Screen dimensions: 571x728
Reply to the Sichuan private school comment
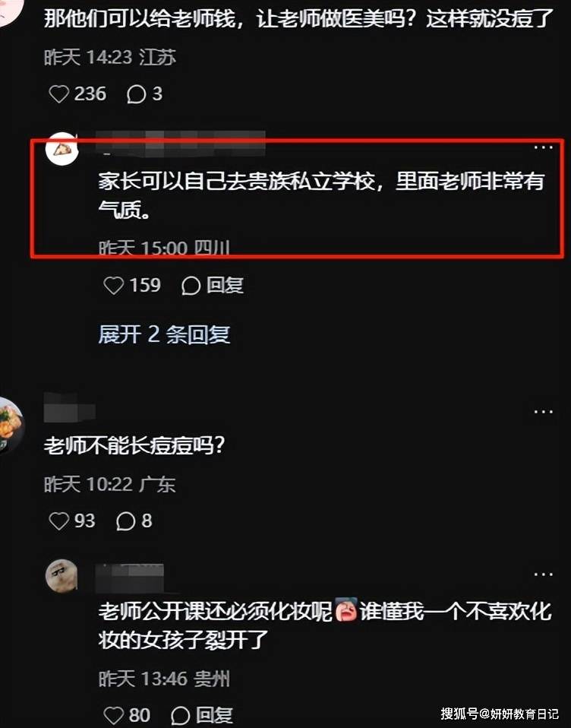[x=213, y=285]
